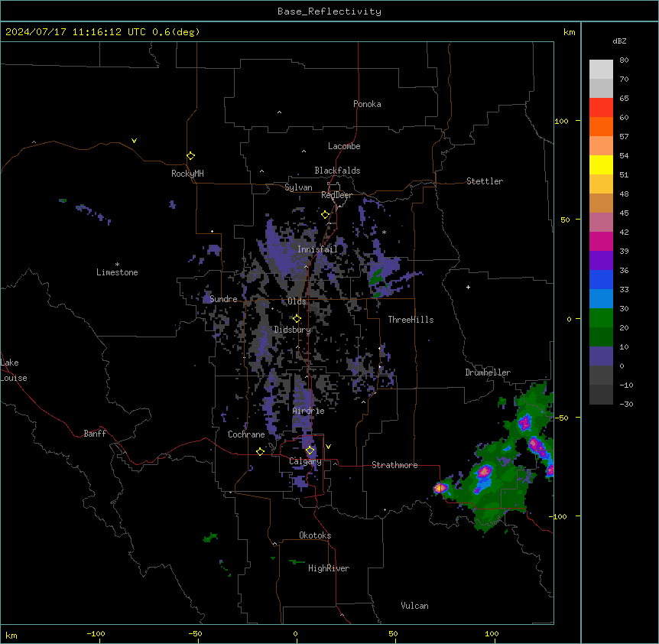The width and height of the screenshot is (659, 644).
Task: Click the right-axis 100 km tick label
Action: point(561,121)
